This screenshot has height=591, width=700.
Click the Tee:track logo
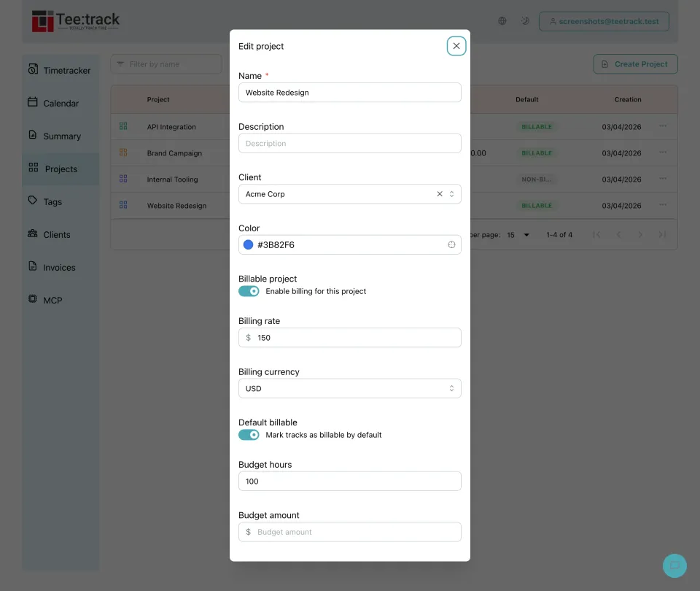click(x=75, y=21)
